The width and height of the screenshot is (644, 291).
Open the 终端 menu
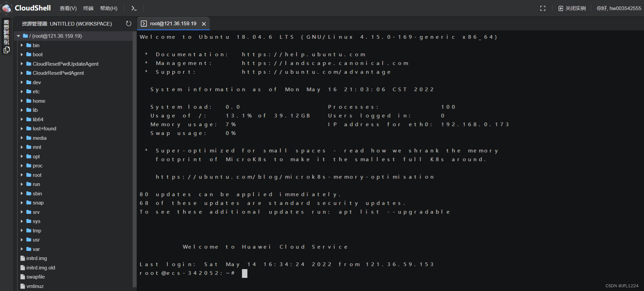88,8
